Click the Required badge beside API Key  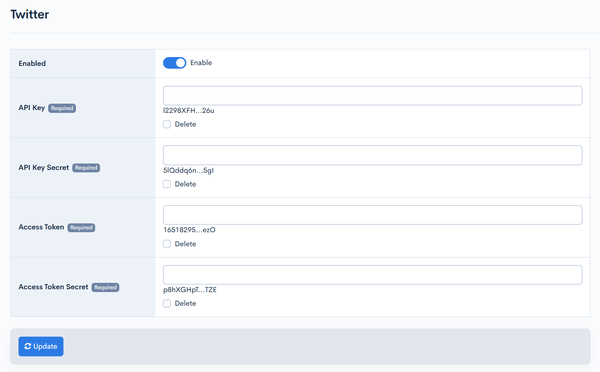62,108
